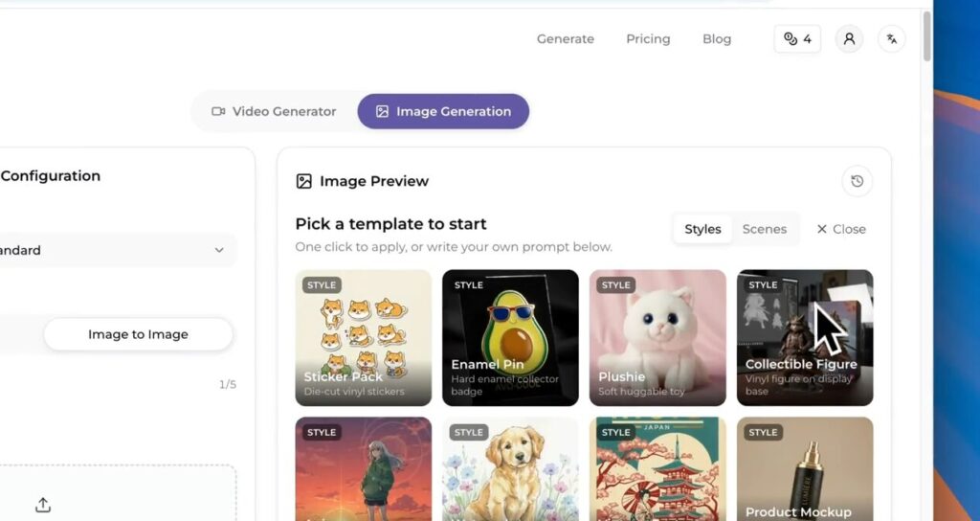Choose the Image to Image mode
Screen dimensions: 980x521
pyautogui.click(x=138, y=334)
